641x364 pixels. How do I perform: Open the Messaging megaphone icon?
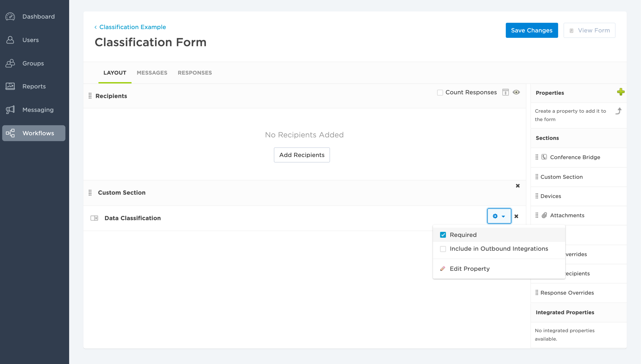click(x=10, y=110)
